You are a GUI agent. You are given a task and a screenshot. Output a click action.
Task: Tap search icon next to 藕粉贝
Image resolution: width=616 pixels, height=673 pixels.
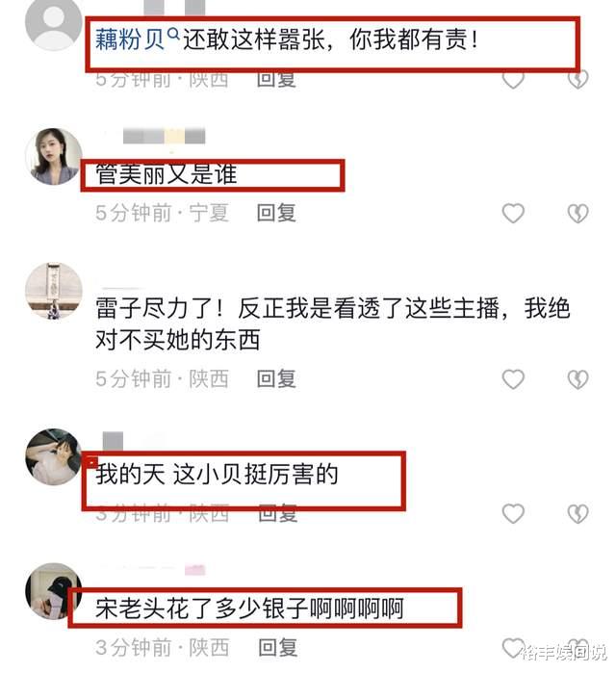tap(173, 34)
